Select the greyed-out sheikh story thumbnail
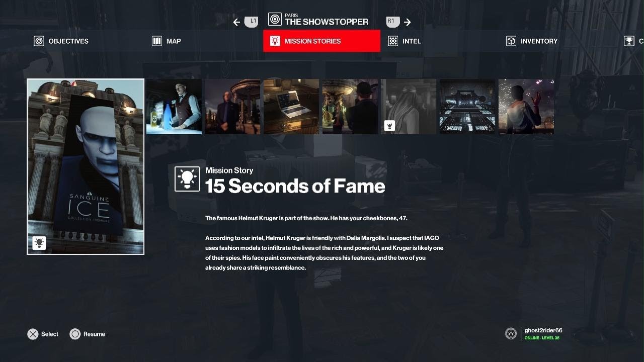Viewport: 644px width, 362px height. pyautogui.click(x=409, y=107)
